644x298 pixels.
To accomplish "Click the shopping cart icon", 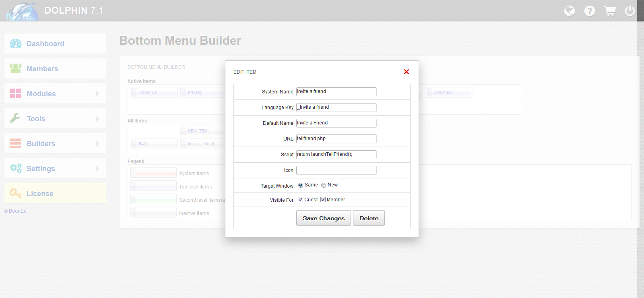I will pyautogui.click(x=610, y=11).
